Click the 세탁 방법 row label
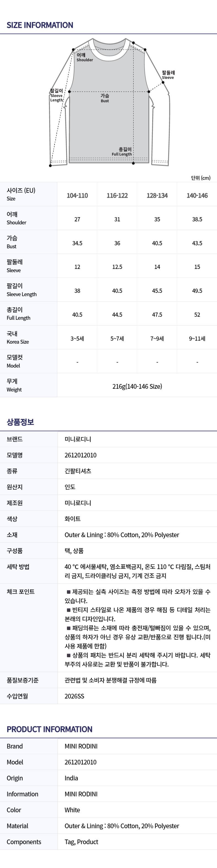The image size is (217, 868). (x=18, y=567)
